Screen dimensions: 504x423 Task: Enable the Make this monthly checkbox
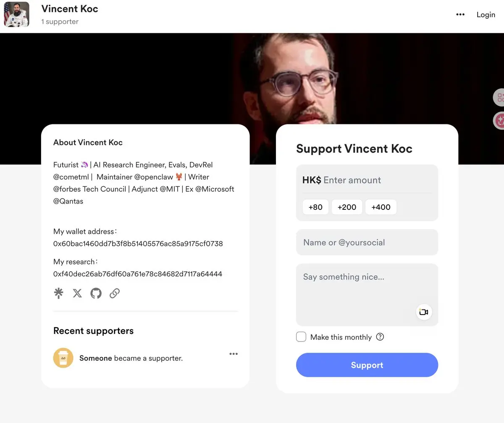(x=301, y=337)
